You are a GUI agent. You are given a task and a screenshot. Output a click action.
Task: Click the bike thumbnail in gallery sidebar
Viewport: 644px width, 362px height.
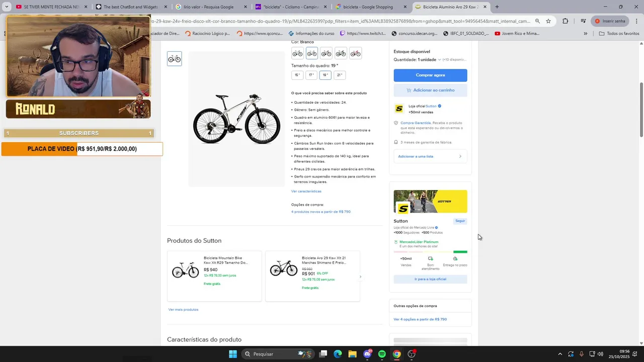(174, 59)
